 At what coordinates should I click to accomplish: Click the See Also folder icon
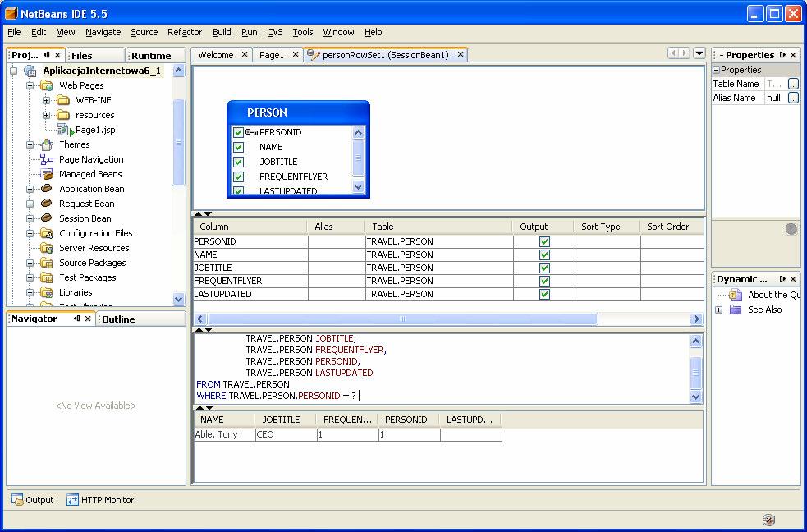coord(736,310)
